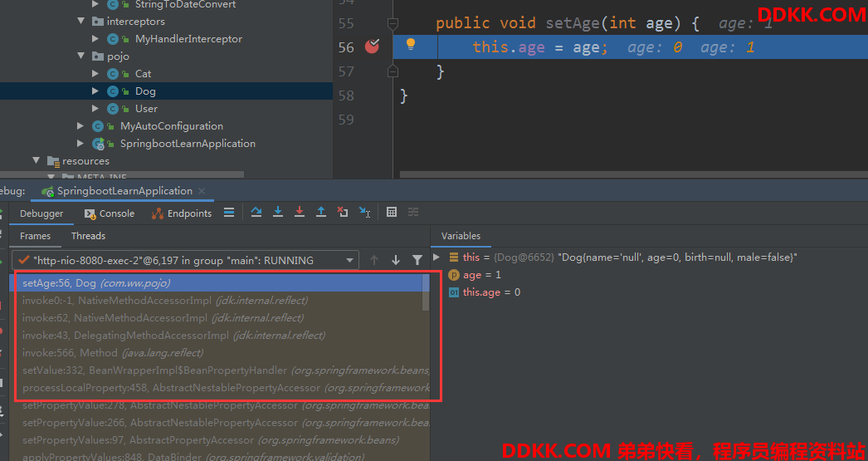Open the thread selector dropdown
This screenshot has height=461, width=868.
click(349, 260)
